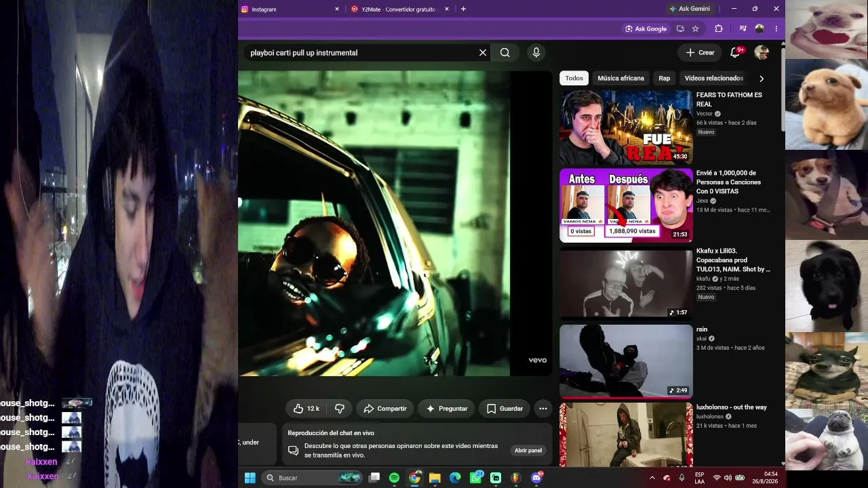Open Task View on the taskbar
This screenshot has height=488, width=868.
(x=374, y=478)
